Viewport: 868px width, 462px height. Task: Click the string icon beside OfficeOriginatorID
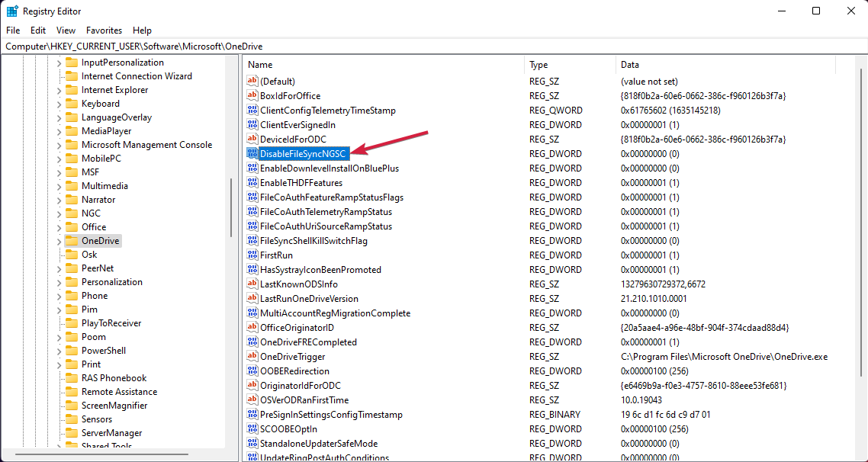click(252, 328)
